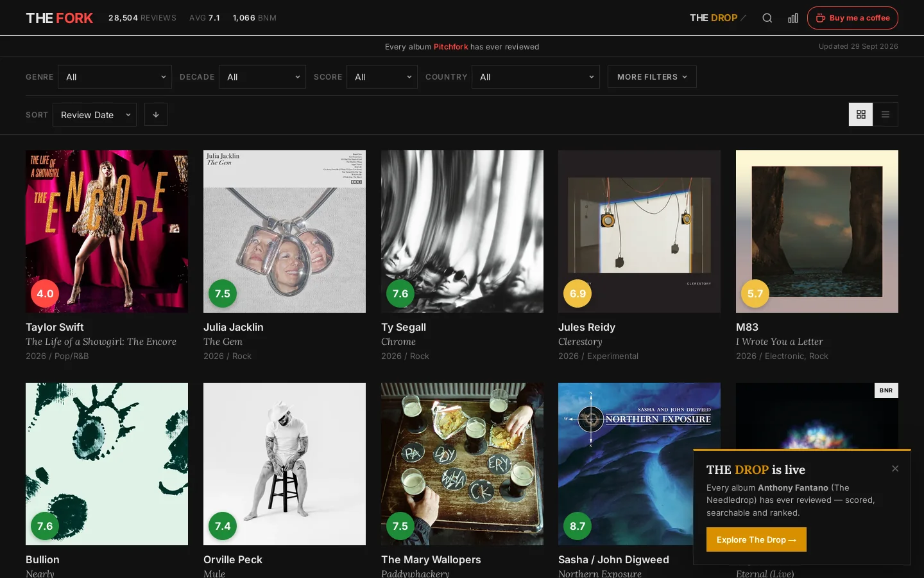
Task: Open Bullion Nearly album cover
Action: (x=107, y=464)
